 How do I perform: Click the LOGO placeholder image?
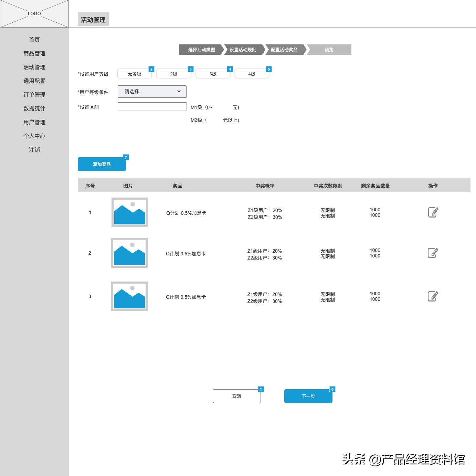[x=34, y=14]
